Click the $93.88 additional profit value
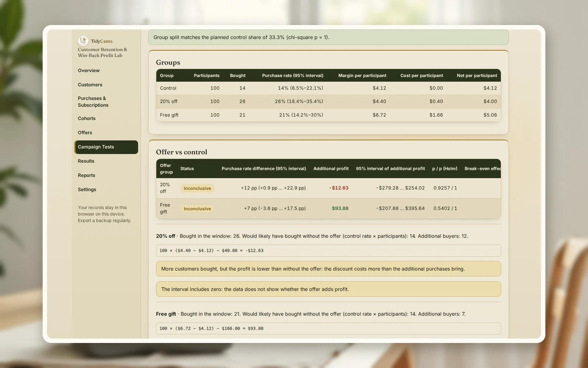 pos(340,208)
